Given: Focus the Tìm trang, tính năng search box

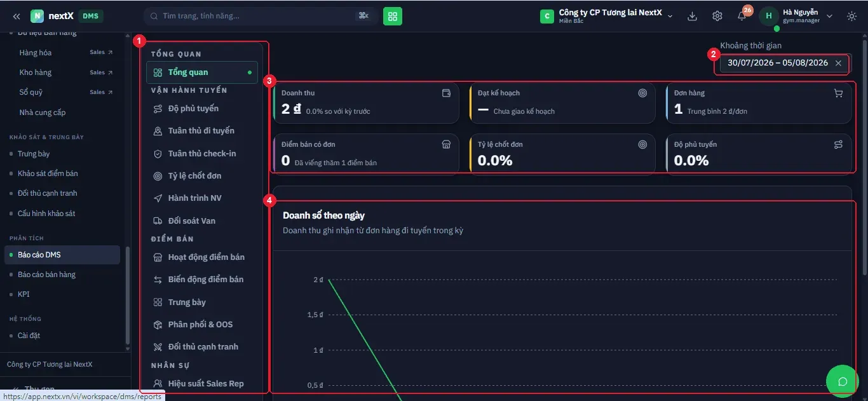Looking at the screenshot, I should (261, 16).
